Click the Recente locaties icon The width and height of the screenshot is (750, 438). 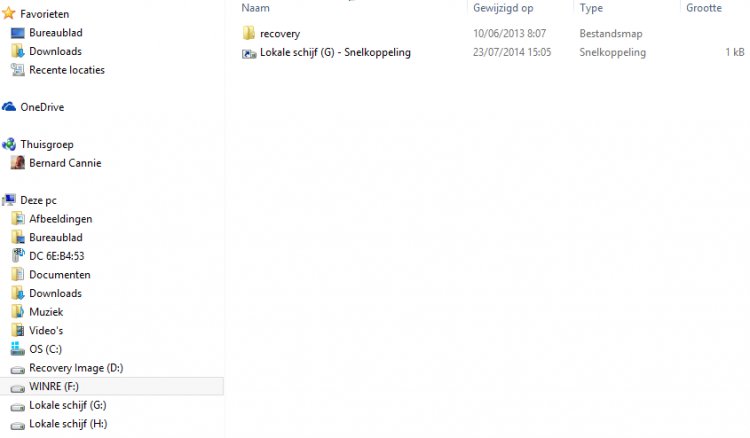coord(18,70)
